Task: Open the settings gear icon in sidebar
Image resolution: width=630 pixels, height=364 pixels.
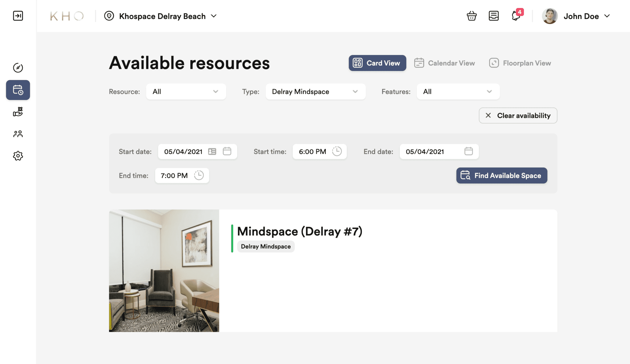Action: tap(18, 156)
